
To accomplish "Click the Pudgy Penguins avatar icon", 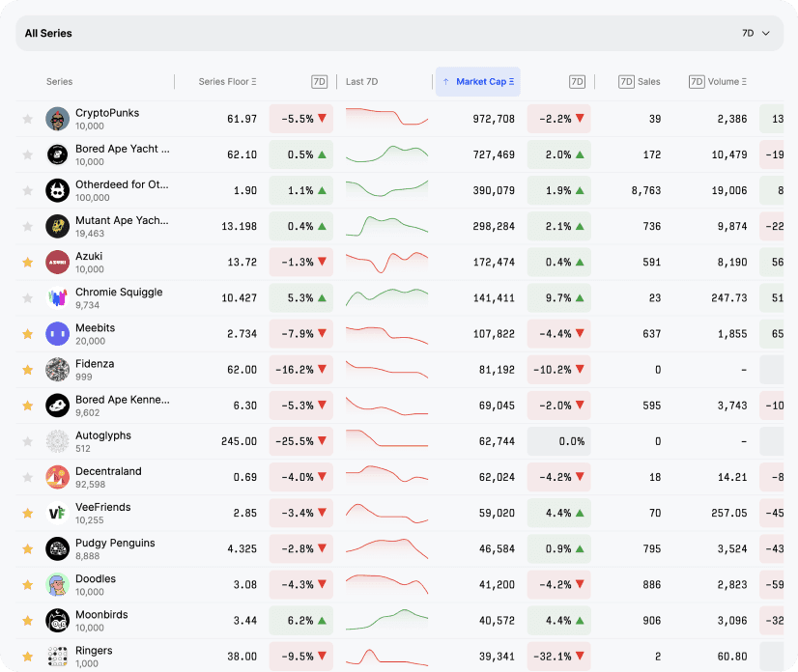I will click(57, 548).
